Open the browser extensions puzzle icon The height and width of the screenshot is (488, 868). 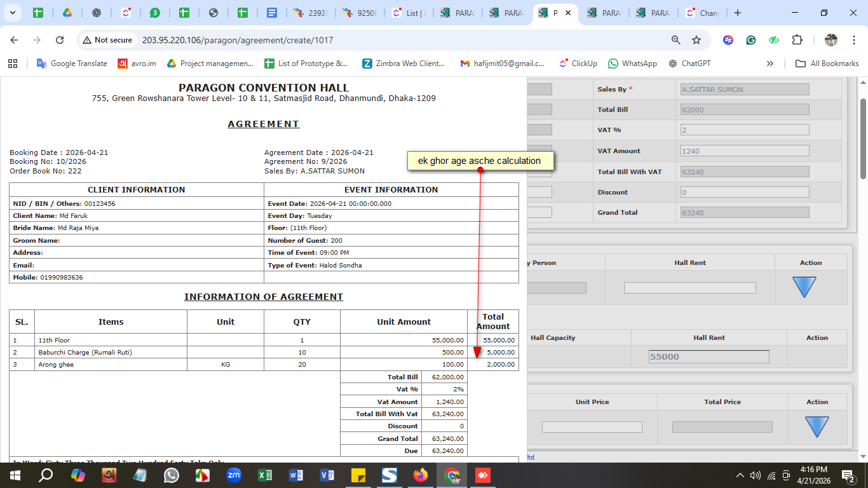coord(797,40)
